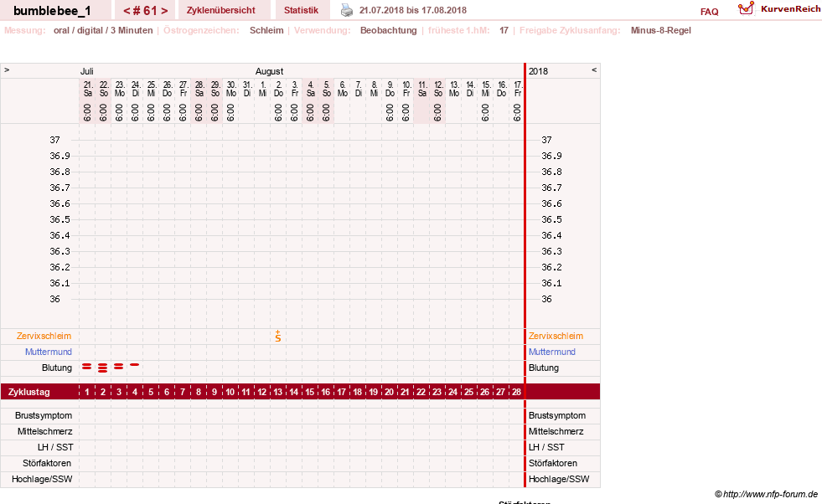The image size is (822, 504).
Task: Open the FAQ link
Action: tap(709, 12)
